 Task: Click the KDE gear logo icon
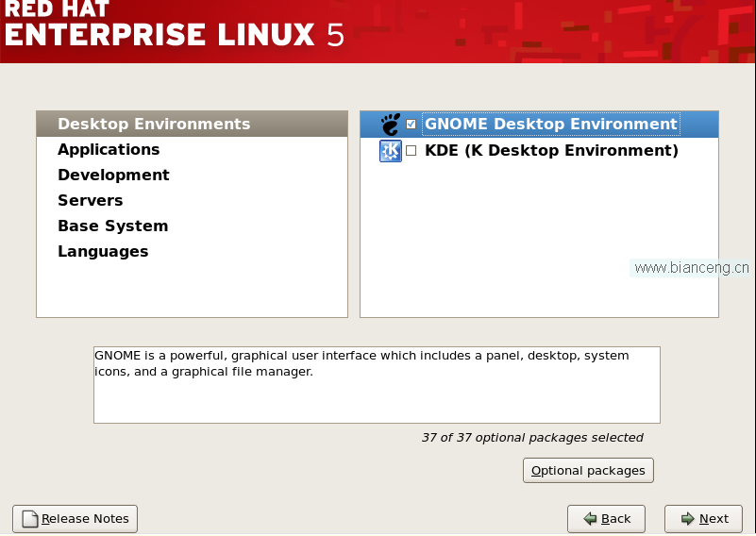pyautogui.click(x=391, y=151)
